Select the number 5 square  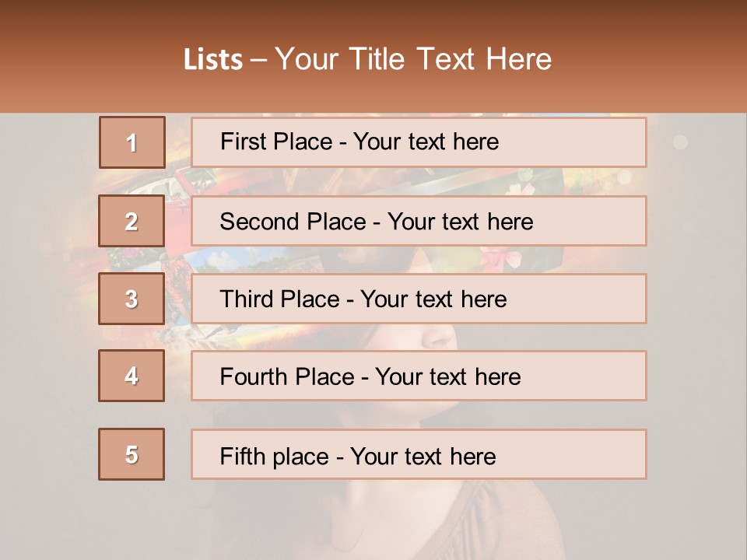pos(132,454)
